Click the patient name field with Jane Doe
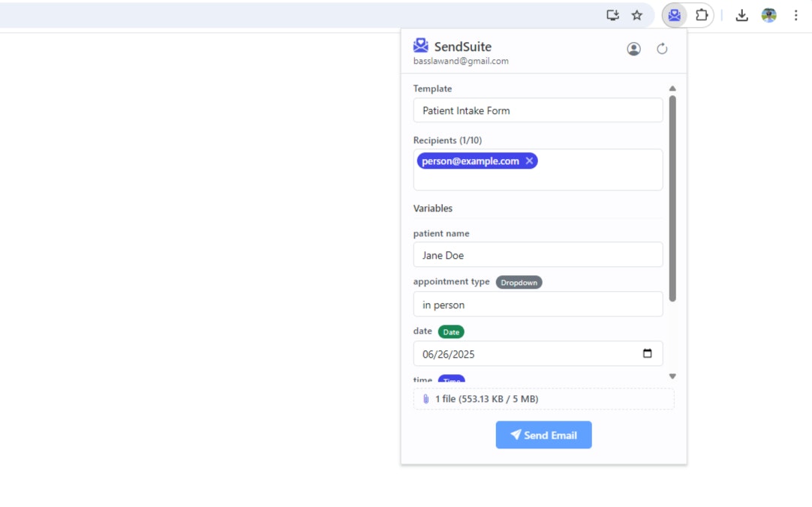812x507 pixels. 538,254
